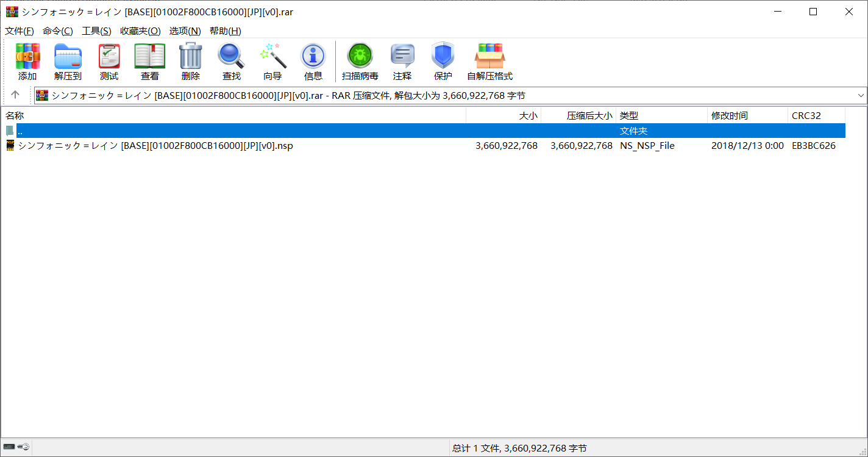
Task: Click the drive icon in status bar
Action: (9, 447)
